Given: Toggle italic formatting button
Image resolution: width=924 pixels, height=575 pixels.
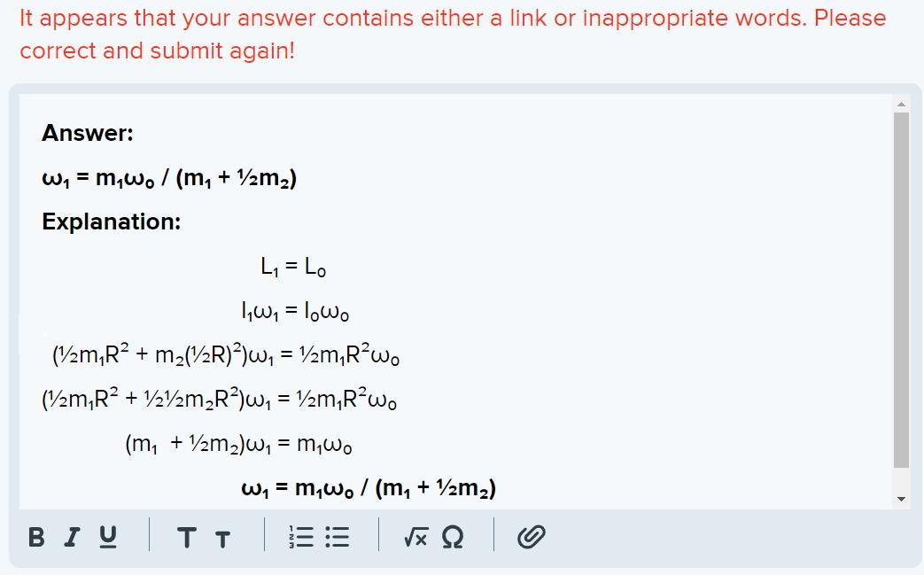Looking at the screenshot, I should tap(73, 537).
